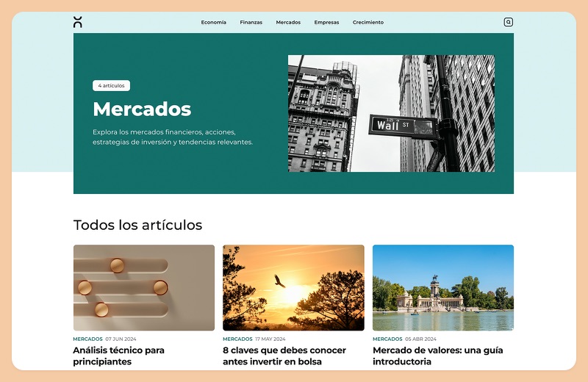Open '8 claves que debes conocer' article
This screenshot has width=588, height=382.
284,356
